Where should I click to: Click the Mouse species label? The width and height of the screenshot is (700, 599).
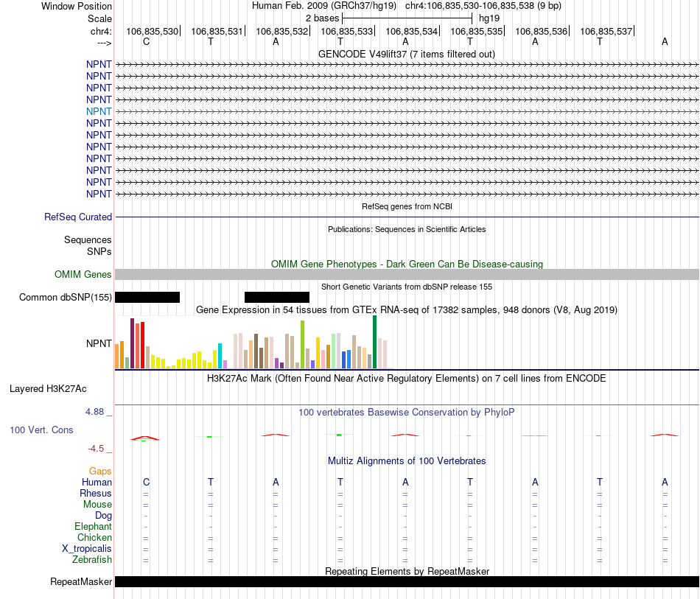97,505
